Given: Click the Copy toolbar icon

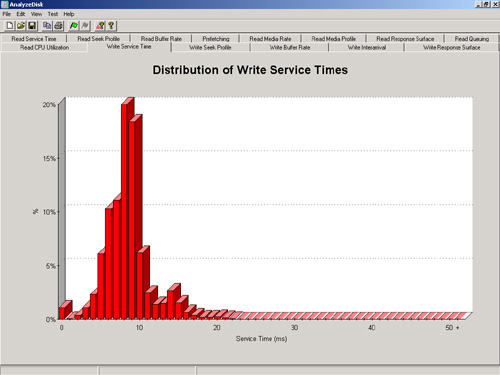Looking at the screenshot, I should 47,26.
